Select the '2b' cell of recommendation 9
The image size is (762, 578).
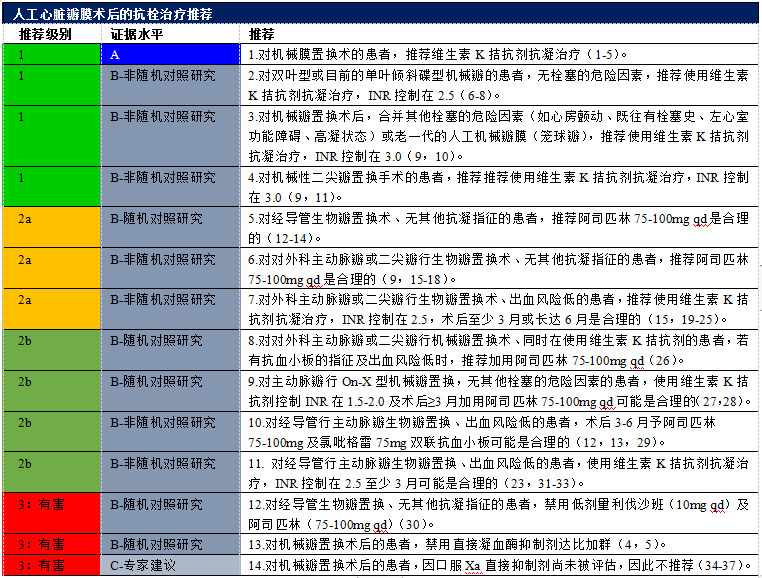click(52, 391)
